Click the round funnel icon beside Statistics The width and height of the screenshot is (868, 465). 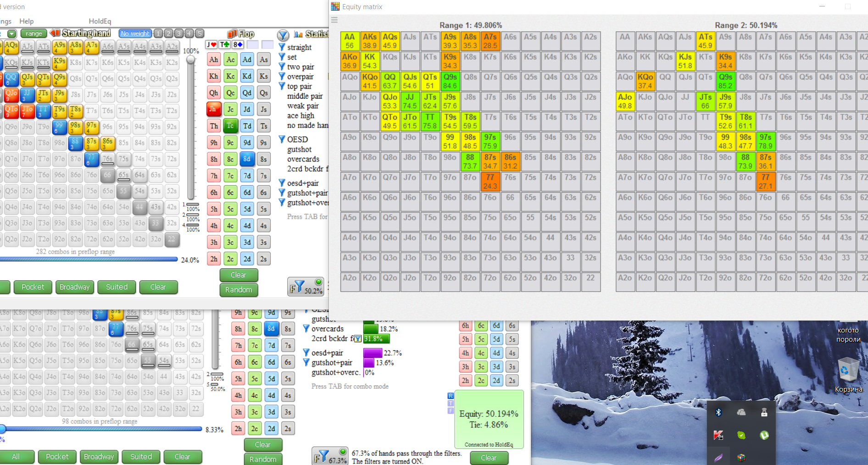click(283, 35)
